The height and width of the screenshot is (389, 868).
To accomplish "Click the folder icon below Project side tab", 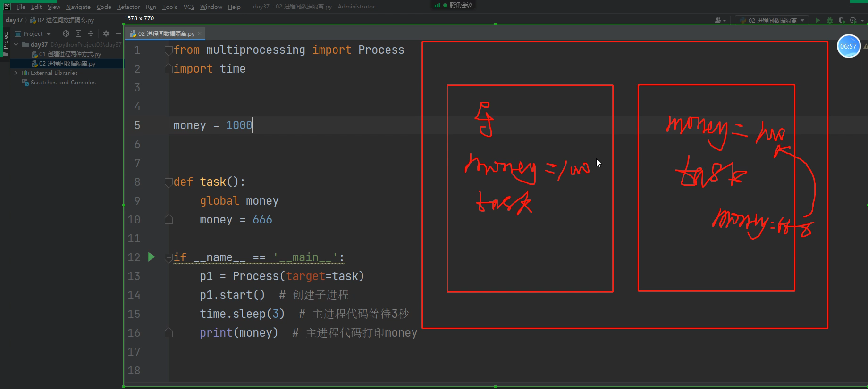I will 6,54.
